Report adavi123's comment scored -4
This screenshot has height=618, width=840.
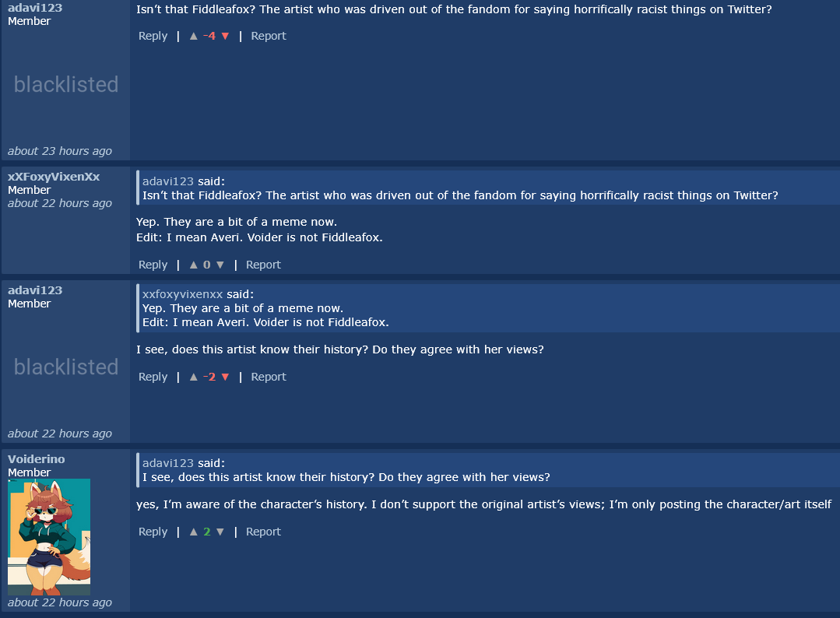[269, 36]
